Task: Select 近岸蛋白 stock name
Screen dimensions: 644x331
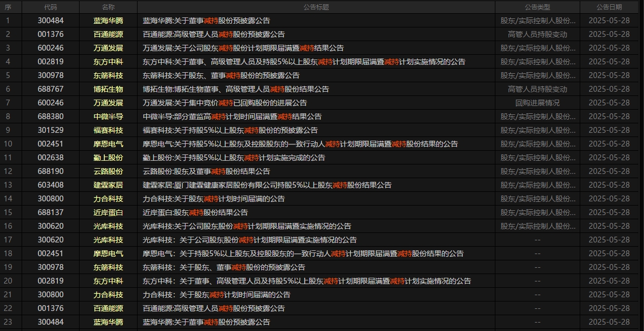Action: tap(108, 212)
